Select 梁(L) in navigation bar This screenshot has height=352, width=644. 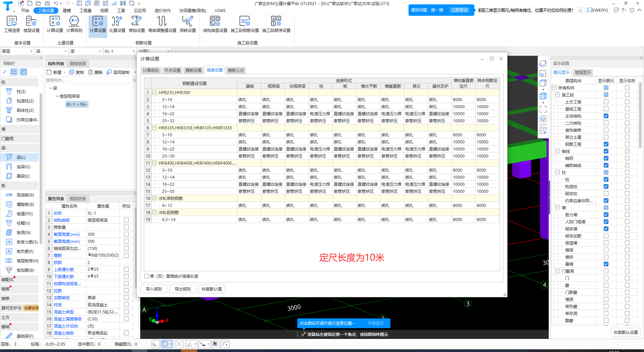pos(19,157)
